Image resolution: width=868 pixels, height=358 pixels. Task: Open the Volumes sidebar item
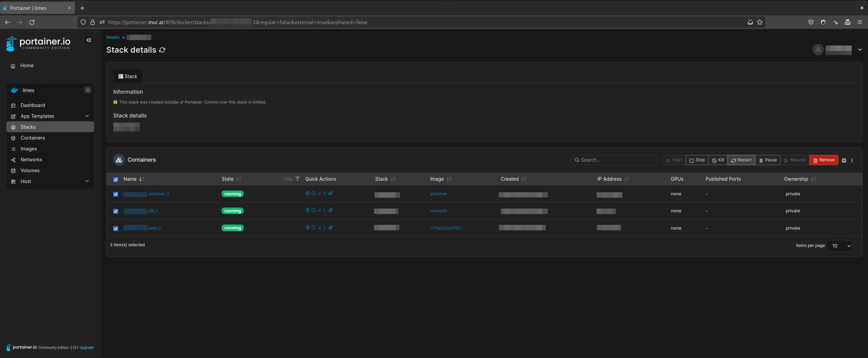pyautogui.click(x=30, y=171)
